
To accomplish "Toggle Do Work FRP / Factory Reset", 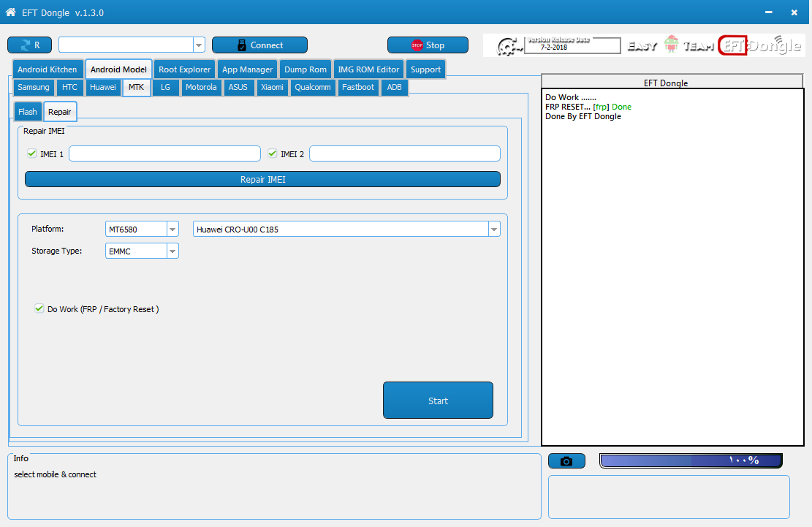I will coord(39,308).
